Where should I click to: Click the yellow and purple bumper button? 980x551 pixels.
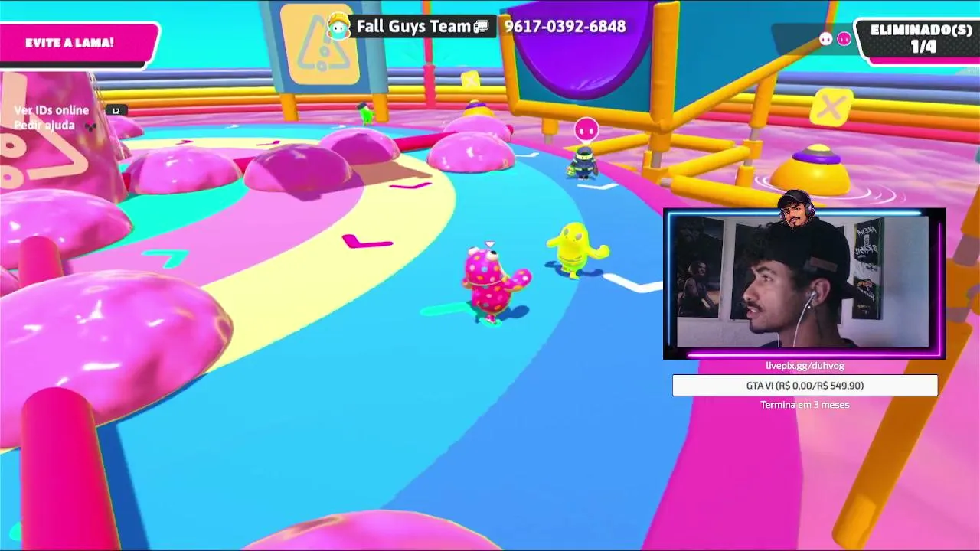coord(812,170)
